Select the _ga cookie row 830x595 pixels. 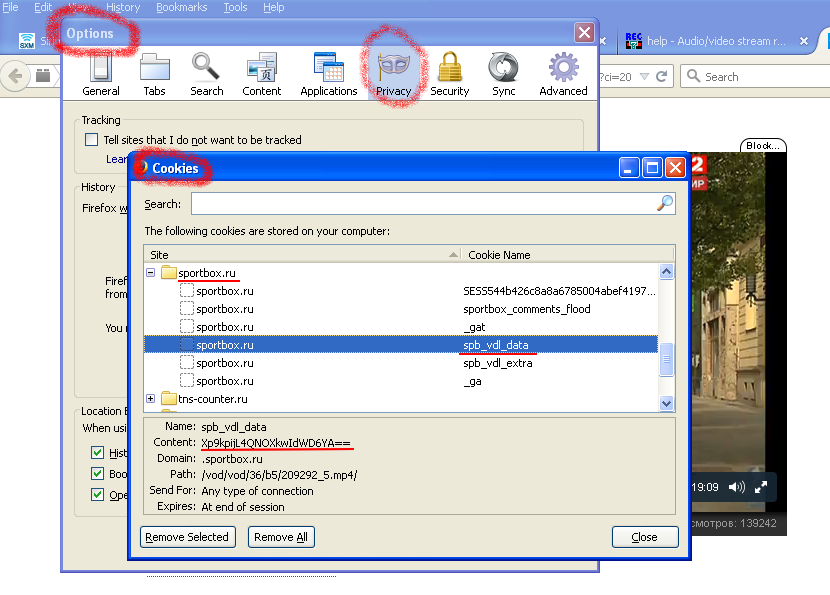[x=401, y=381]
